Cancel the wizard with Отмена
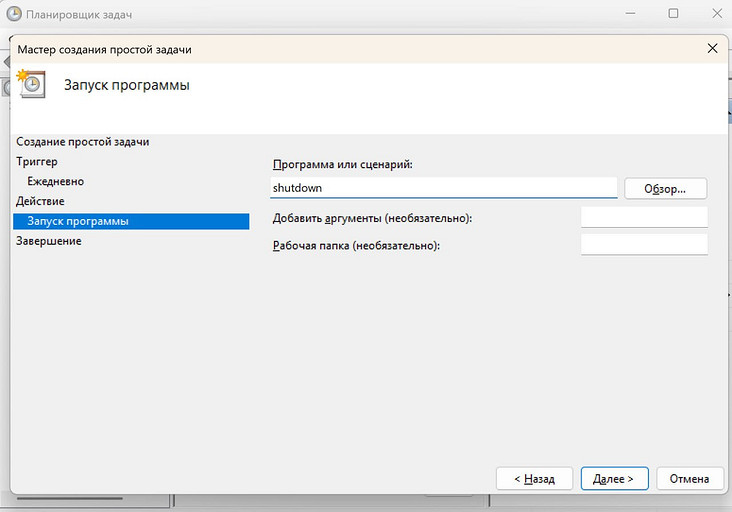 click(x=690, y=478)
